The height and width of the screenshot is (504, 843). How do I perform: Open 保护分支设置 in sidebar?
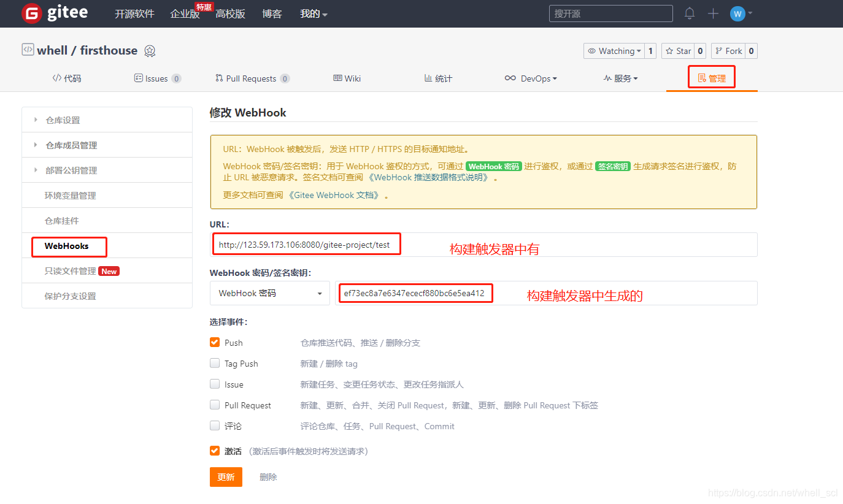pyautogui.click(x=107, y=296)
